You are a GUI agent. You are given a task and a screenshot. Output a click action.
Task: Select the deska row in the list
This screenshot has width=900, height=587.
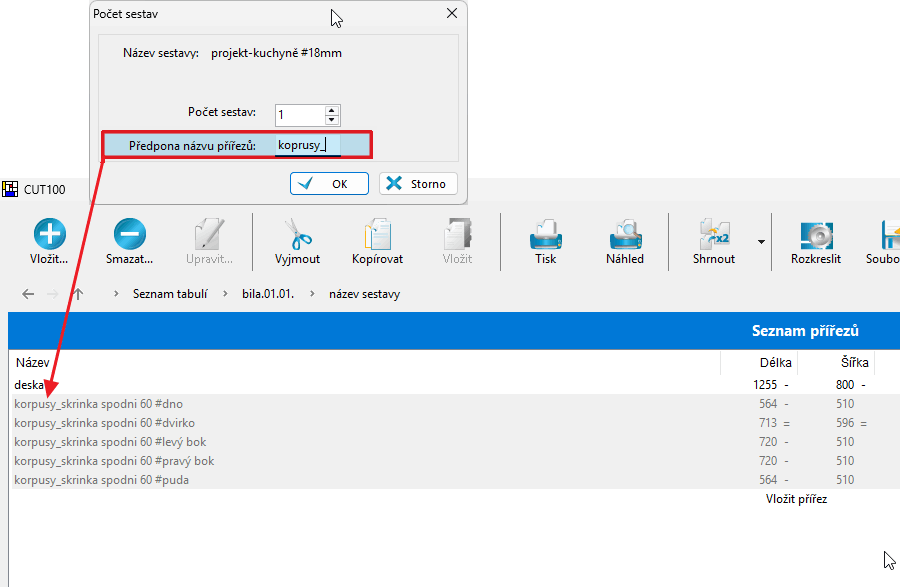(x=30, y=385)
